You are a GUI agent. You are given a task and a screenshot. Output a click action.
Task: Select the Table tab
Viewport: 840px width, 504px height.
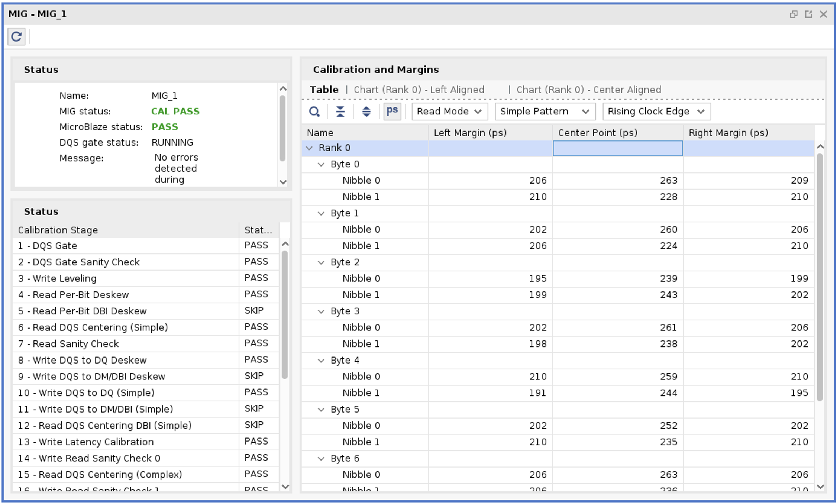[324, 89]
